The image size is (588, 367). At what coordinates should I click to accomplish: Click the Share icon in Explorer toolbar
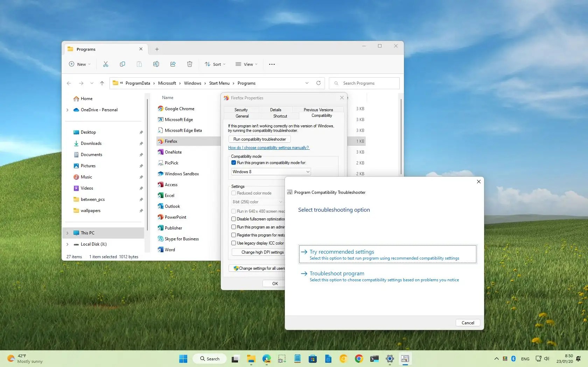[x=173, y=64]
